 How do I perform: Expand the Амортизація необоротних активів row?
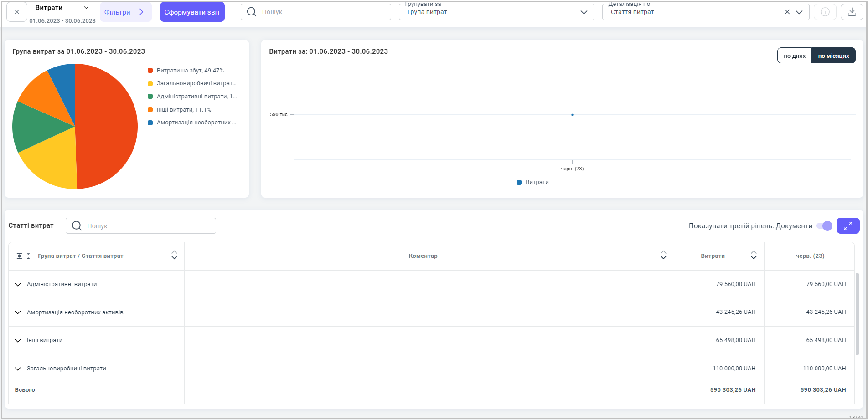18,312
